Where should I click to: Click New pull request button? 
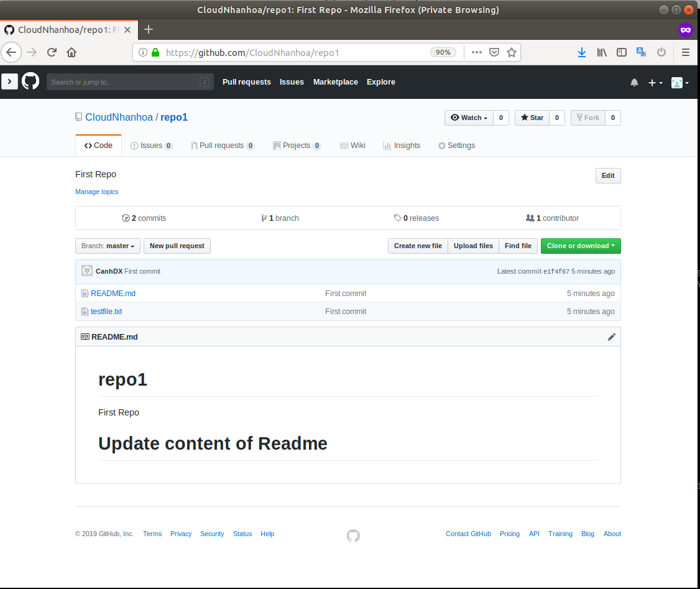[177, 246]
